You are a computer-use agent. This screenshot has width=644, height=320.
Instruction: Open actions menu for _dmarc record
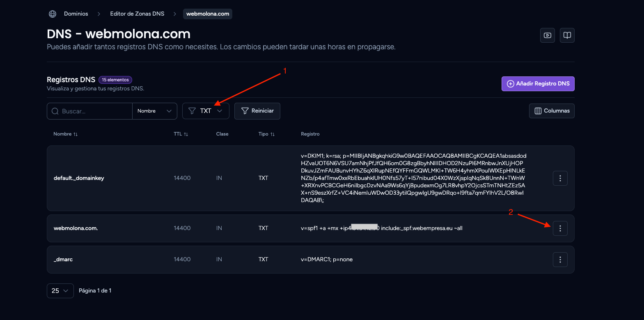(x=560, y=260)
